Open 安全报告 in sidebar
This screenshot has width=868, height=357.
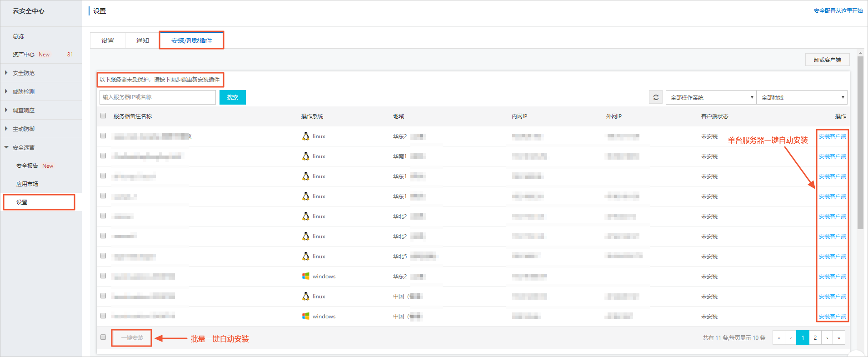click(27, 166)
